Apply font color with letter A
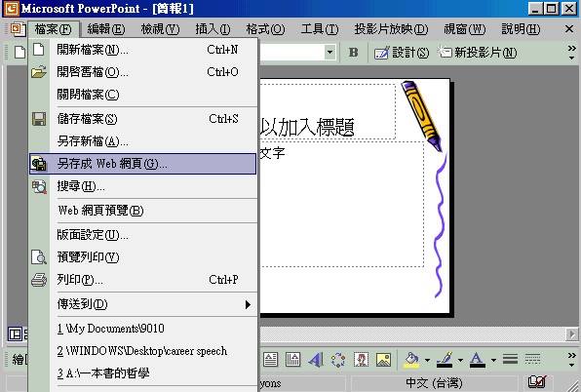Image resolution: width=581 pixels, height=392 pixels. (x=478, y=360)
